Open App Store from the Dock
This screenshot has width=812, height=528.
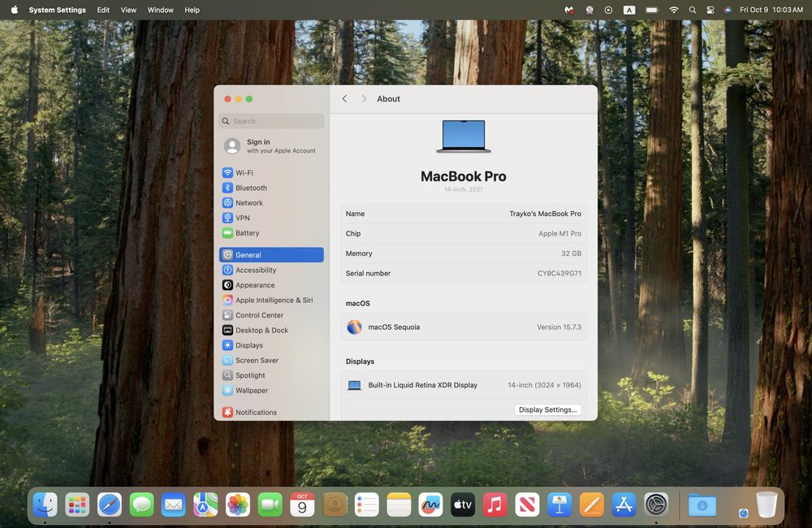(624, 504)
